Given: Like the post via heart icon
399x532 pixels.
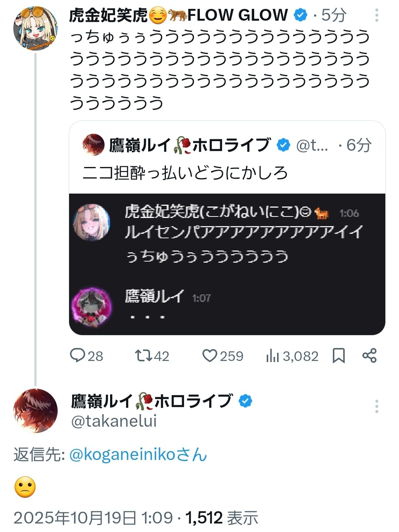Looking at the screenshot, I should click(x=210, y=356).
